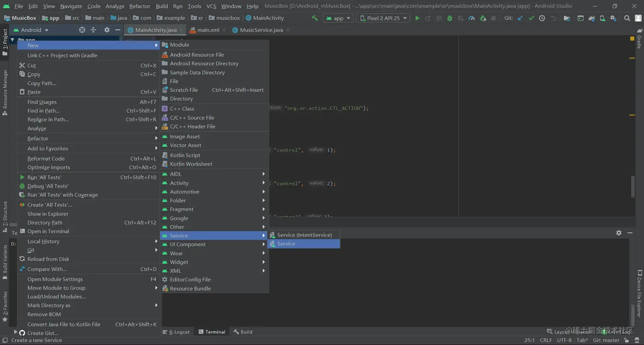Choose Service (IntentService) option
This screenshot has height=345, width=644.
click(304, 235)
